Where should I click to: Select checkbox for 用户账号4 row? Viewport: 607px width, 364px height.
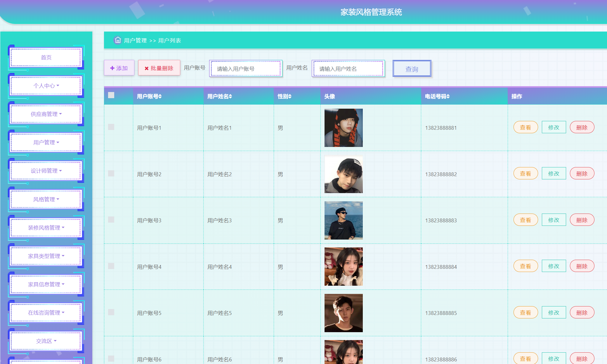(111, 266)
